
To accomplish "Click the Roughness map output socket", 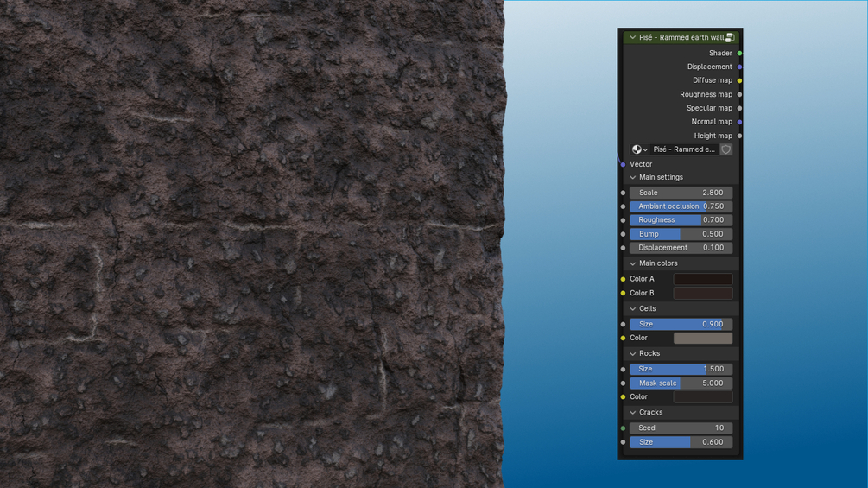I will [739, 95].
